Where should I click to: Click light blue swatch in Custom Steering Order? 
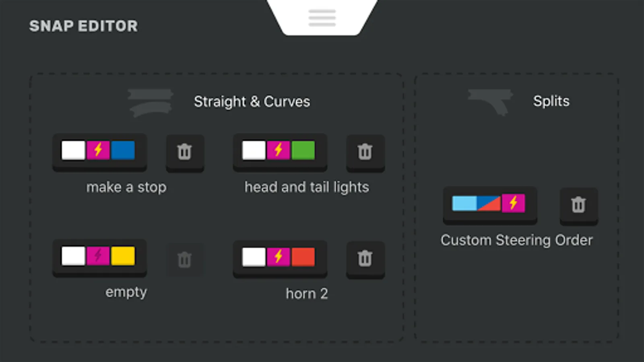coord(464,203)
